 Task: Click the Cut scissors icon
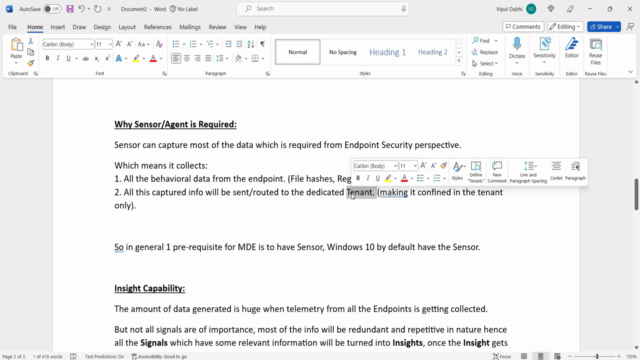[31, 41]
